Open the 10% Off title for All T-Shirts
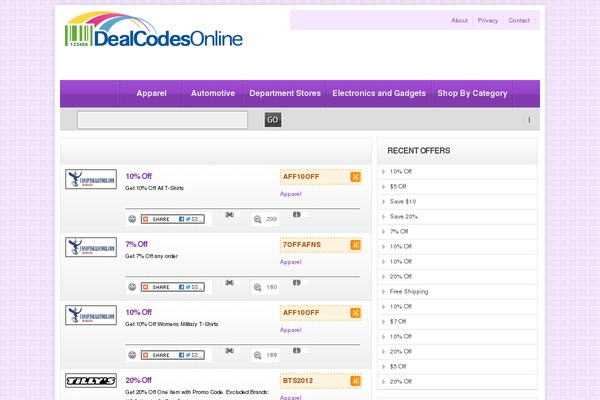The height and width of the screenshot is (400, 600). 139,176
